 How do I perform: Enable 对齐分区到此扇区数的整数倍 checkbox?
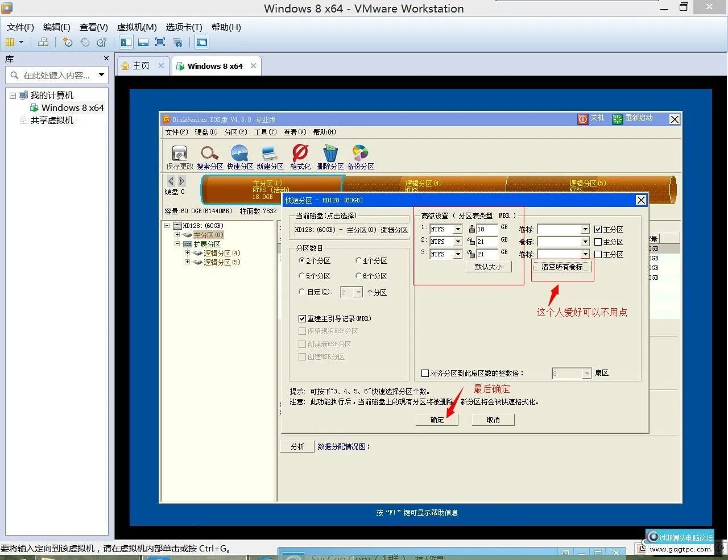[x=425, y=374]
